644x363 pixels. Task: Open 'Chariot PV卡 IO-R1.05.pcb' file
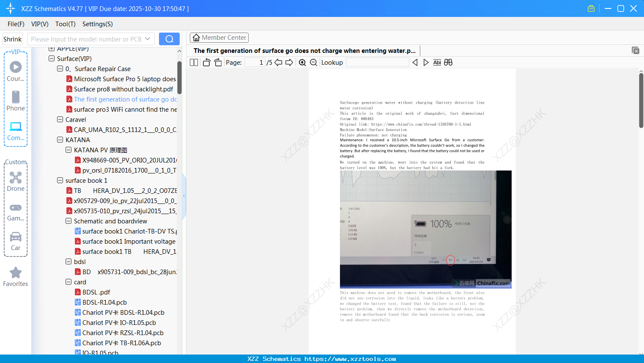coord(115,322)
